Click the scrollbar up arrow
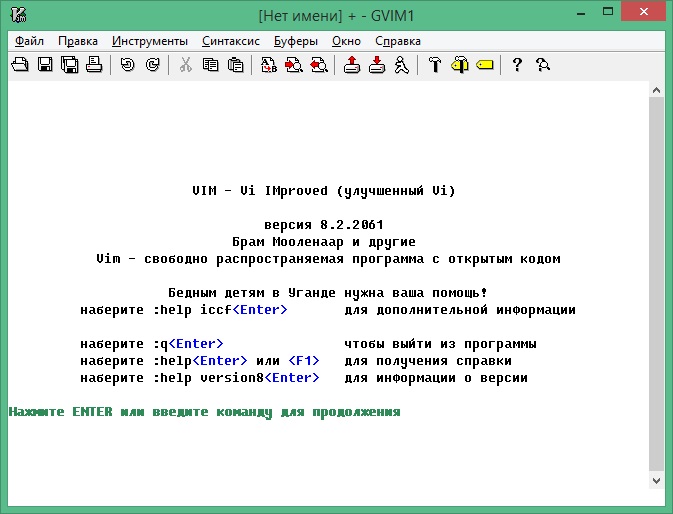 pyautogui.click(x=656, y=90)
